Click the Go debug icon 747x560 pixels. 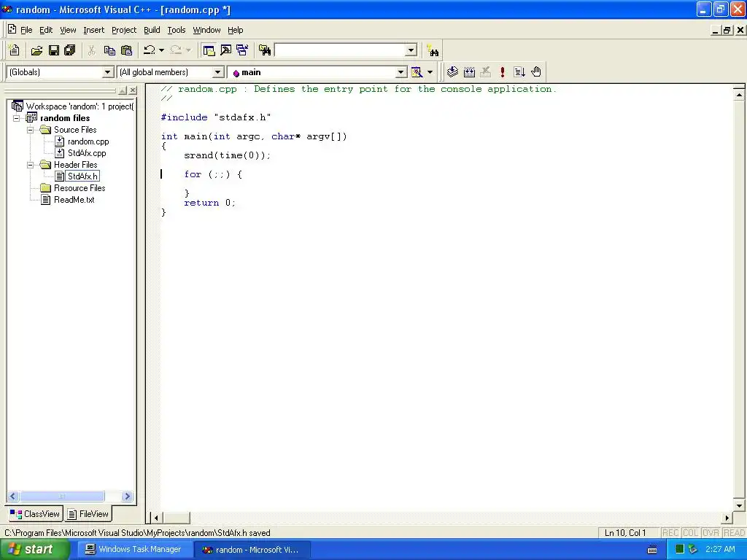click(x=519, y=72)
